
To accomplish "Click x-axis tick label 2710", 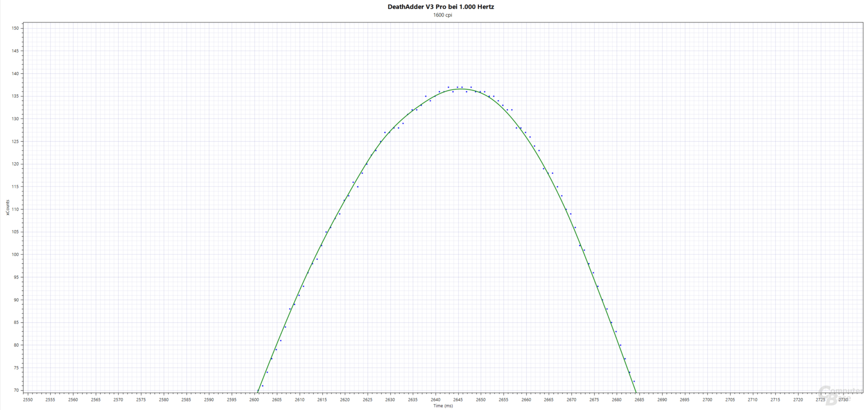I will (753, 400).
